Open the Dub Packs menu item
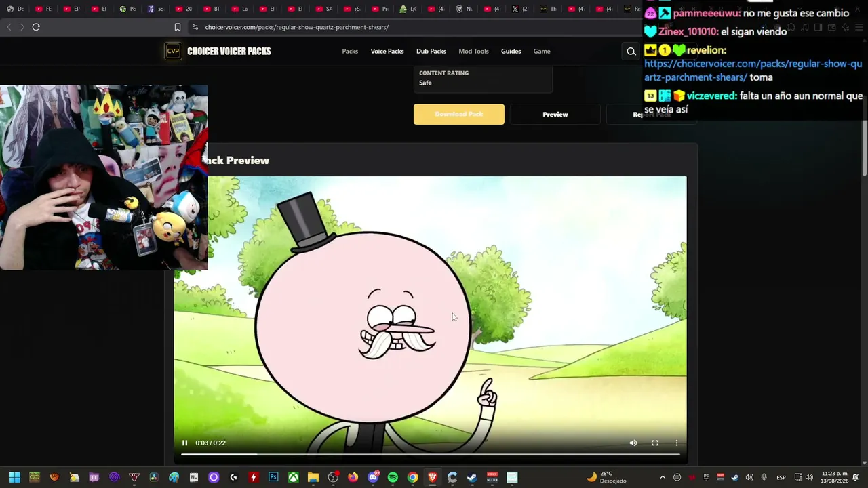The width and height of the screenshot is (868, 488). tap(431, 52)
